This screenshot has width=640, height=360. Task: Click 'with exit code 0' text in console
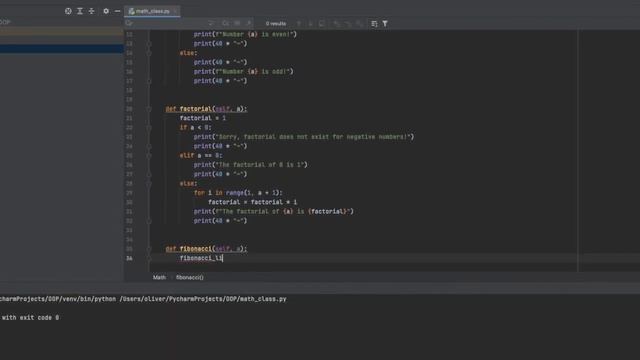tap(30, 318)
